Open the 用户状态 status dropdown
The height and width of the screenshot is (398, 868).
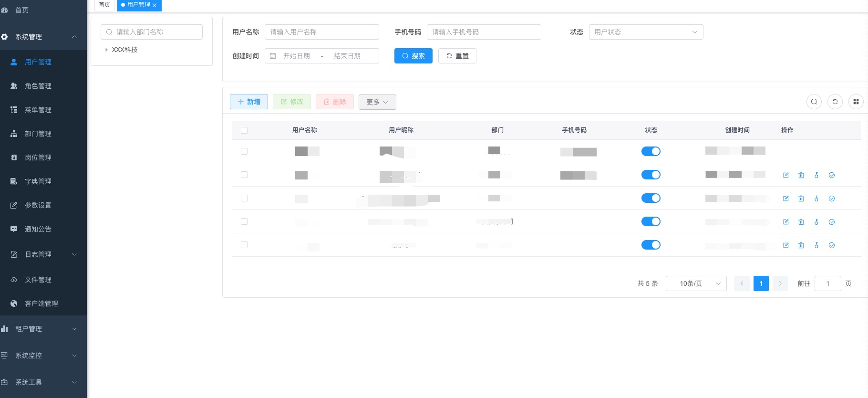(646, 32)
